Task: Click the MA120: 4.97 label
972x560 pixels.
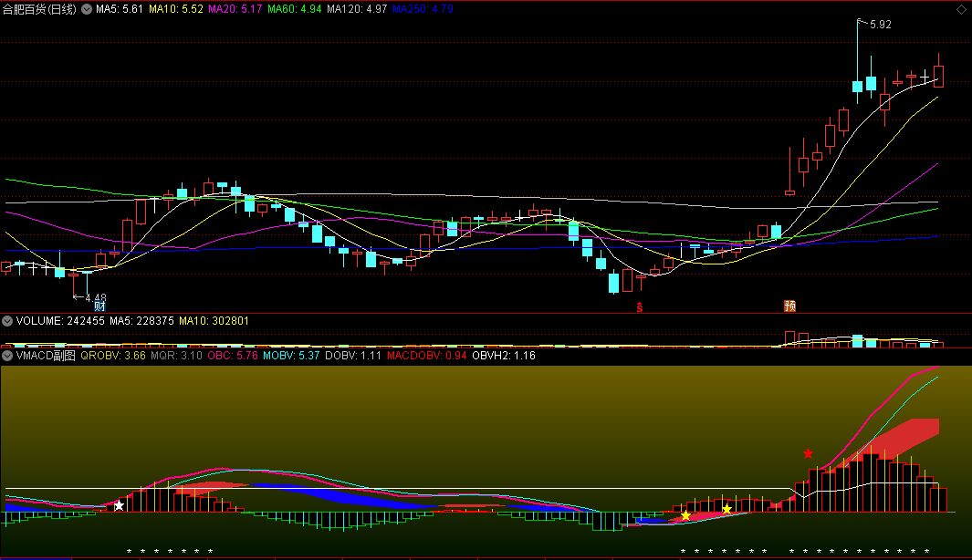Action: 357,9
